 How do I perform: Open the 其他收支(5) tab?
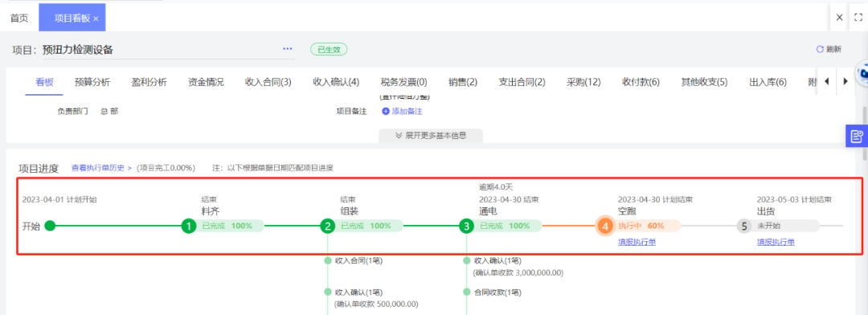pos(704,82)
